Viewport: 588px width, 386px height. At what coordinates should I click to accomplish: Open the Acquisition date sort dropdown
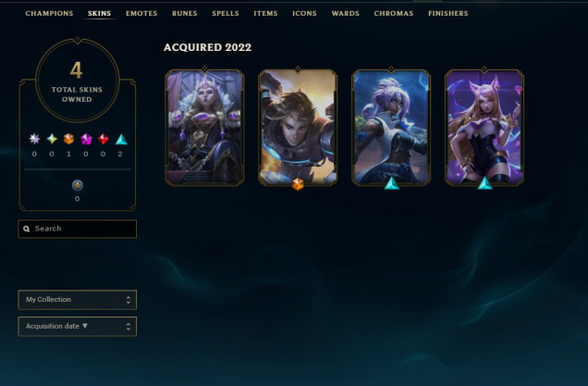coord(78,327)
